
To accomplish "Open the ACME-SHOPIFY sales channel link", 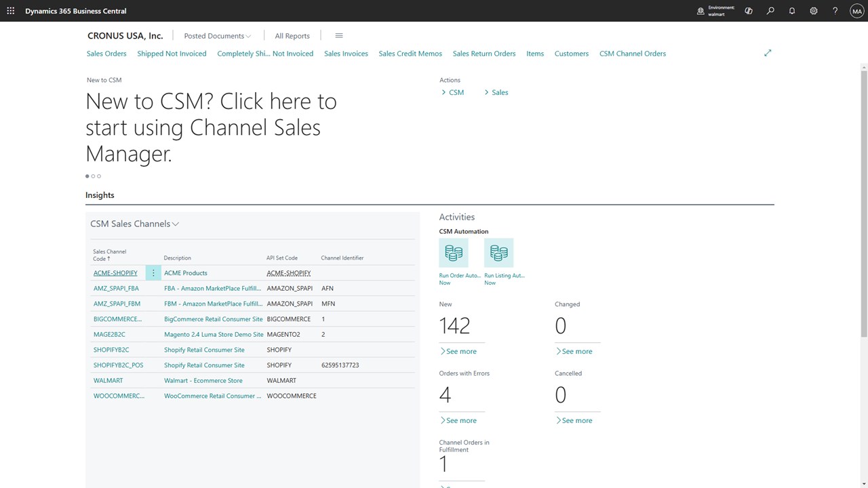I will pos(115,273).
